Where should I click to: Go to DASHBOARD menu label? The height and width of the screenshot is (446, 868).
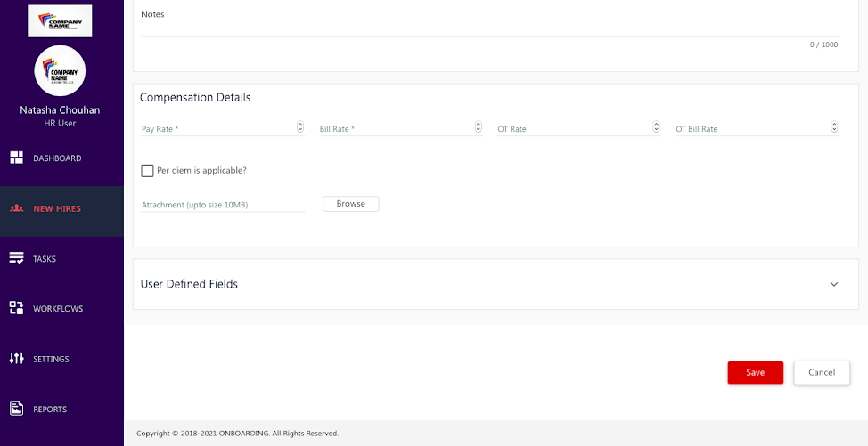(57, 158)
